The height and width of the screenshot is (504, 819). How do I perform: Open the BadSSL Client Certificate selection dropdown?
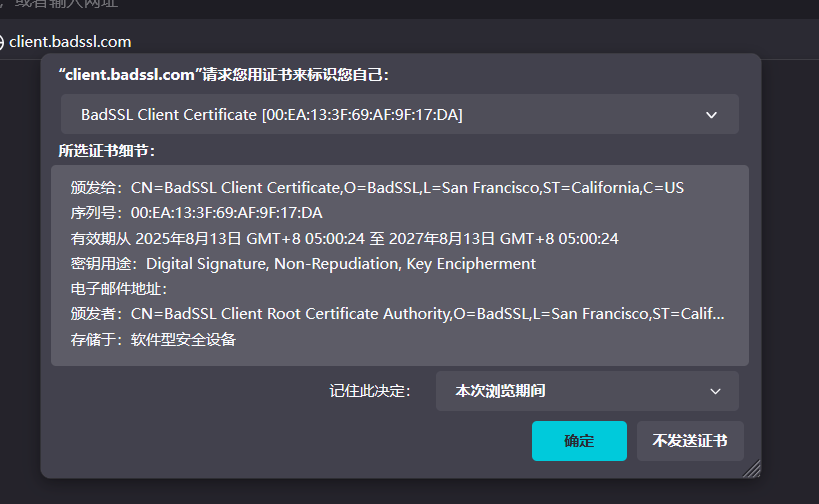pos(400,114)
